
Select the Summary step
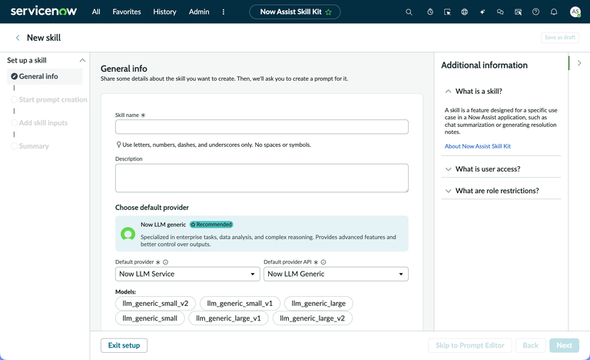coord(30,146)
